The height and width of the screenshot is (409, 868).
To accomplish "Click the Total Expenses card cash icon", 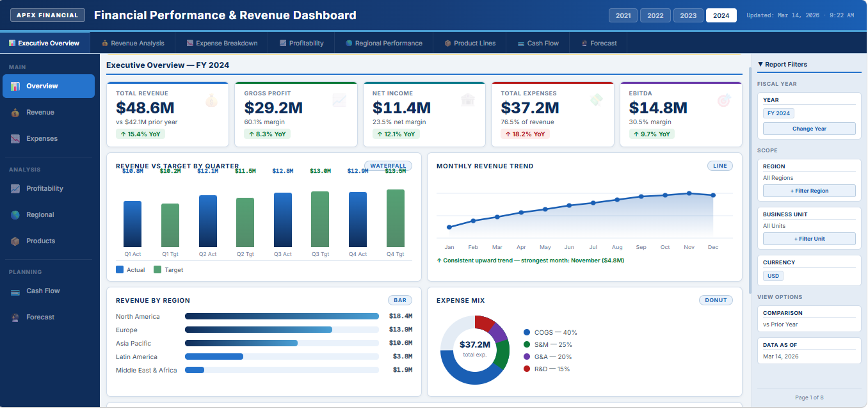I will pyautogui.click(x=597, y=100).
